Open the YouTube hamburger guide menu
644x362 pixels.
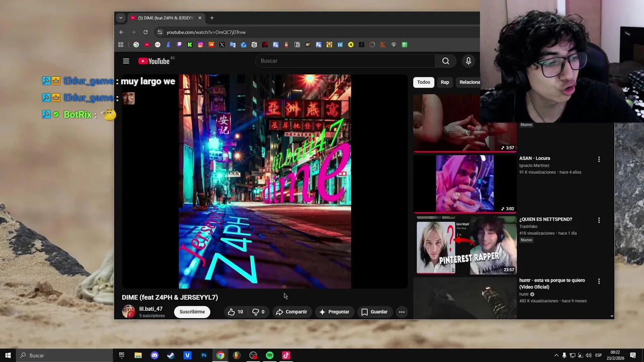126,61
